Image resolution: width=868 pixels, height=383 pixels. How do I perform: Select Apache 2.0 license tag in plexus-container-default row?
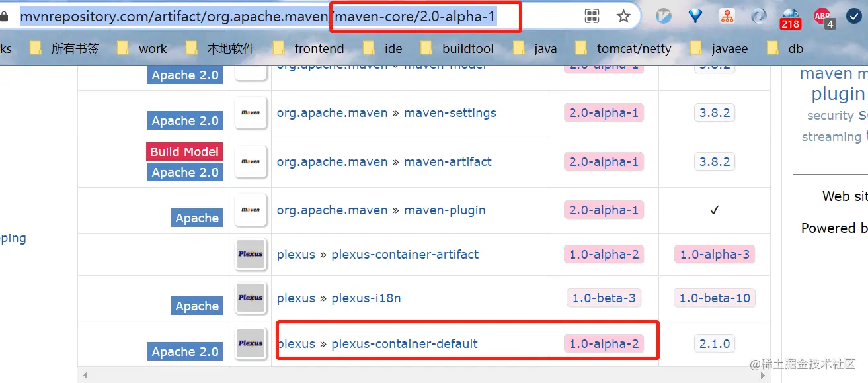[185, 351]
